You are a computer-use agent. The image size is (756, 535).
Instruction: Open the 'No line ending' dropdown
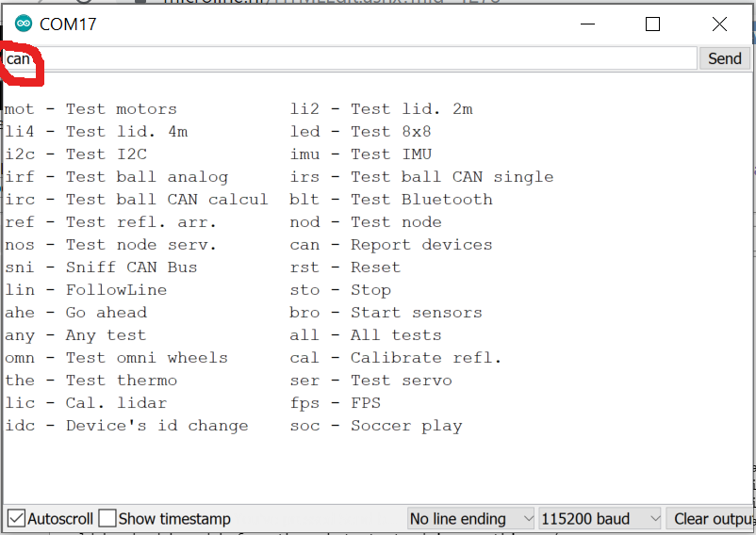coord(470,519)
